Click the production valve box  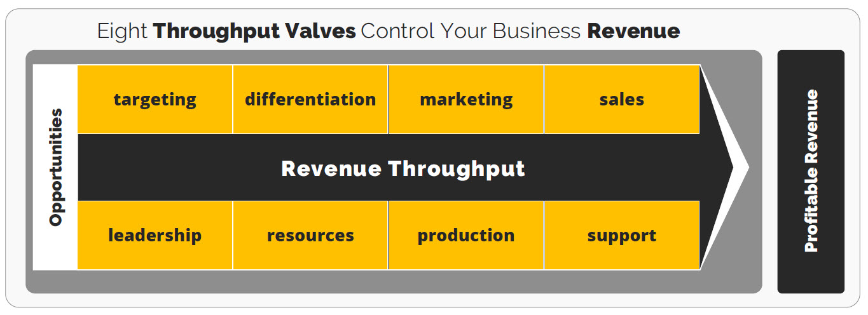pyautogui.click(x=466, y=235)
